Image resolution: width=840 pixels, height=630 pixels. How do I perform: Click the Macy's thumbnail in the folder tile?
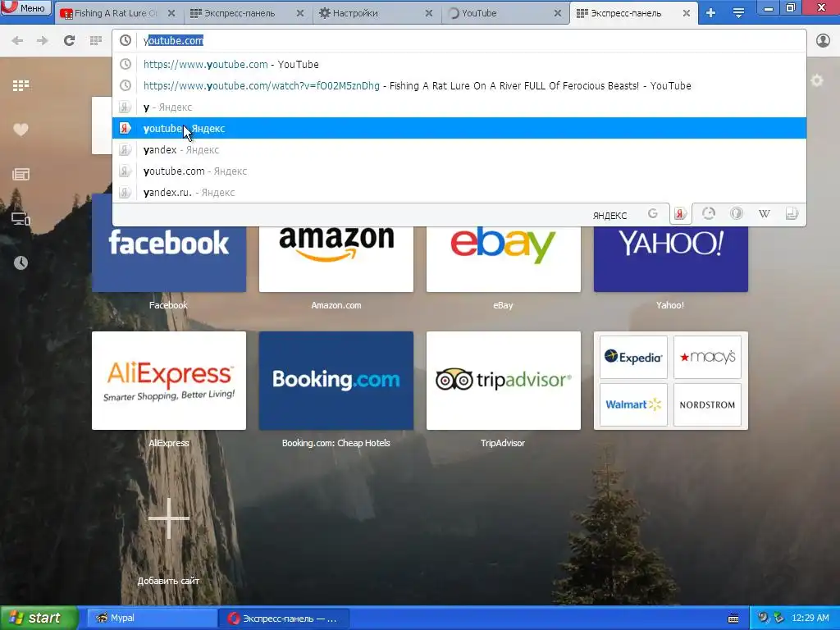pyautogui.click(x=707, y=358)
